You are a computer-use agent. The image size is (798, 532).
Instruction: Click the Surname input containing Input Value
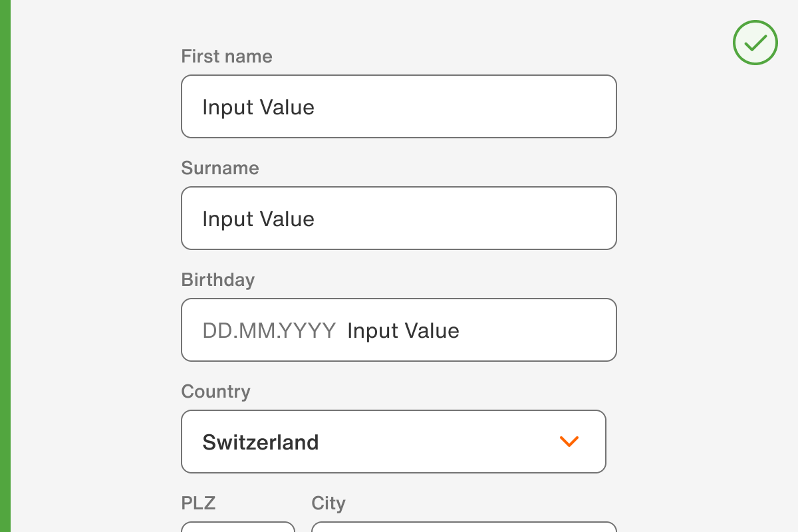(399, 218)
